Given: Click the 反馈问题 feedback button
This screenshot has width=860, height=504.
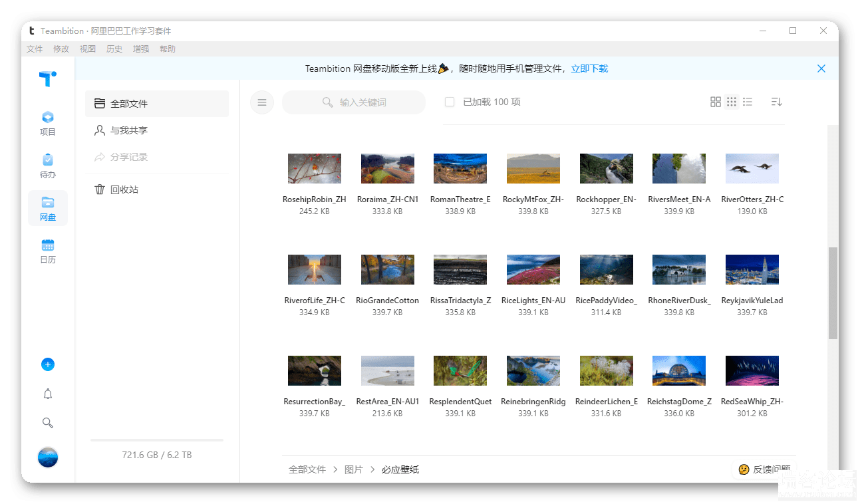Looking at the screenshot, I should [x=764, y=469].
